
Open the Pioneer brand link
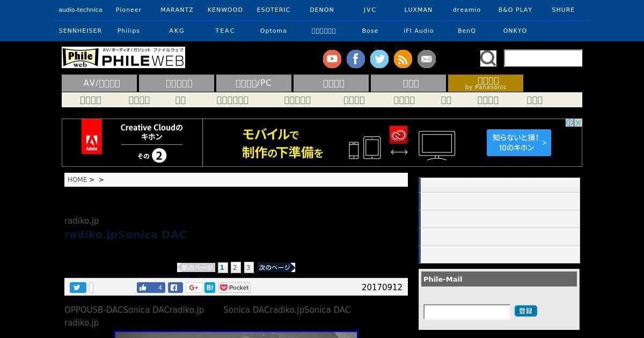129,10
